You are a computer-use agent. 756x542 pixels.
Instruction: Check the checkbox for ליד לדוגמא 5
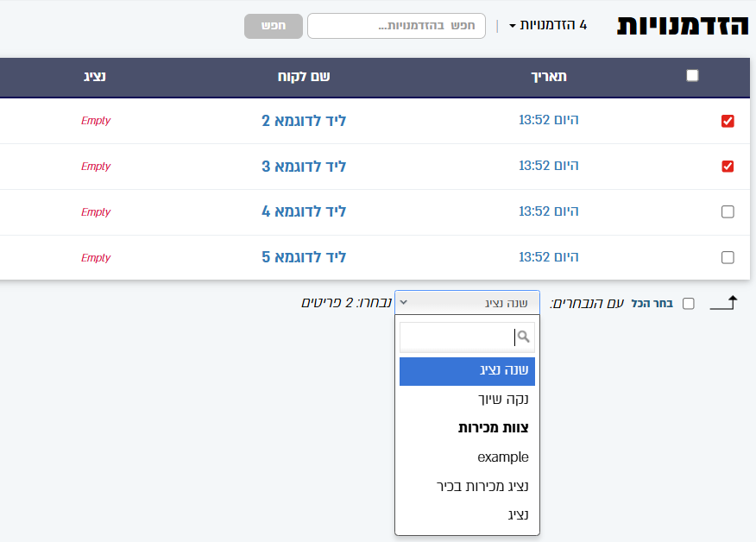tap(728, 257)
